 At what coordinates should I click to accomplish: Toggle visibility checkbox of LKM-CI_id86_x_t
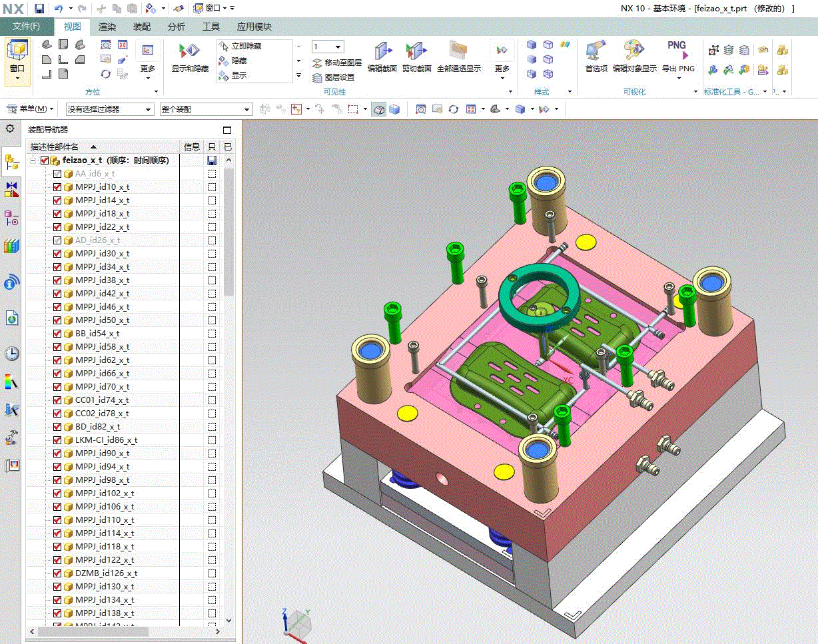(x=57, y=440)
